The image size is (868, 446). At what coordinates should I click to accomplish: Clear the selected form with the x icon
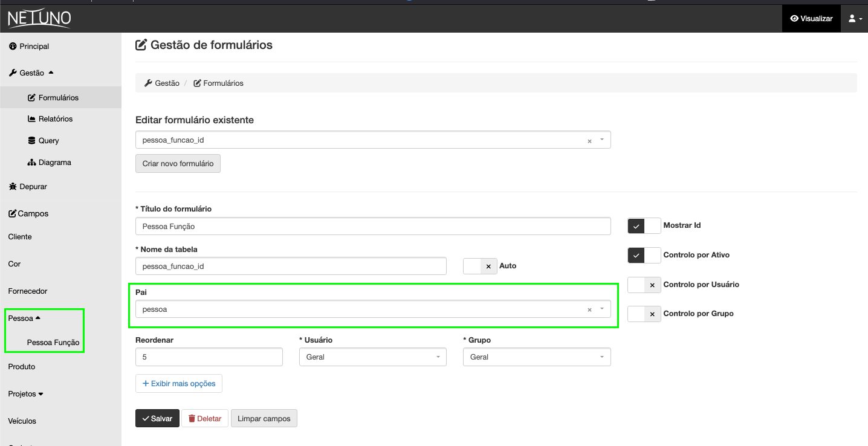589,141
